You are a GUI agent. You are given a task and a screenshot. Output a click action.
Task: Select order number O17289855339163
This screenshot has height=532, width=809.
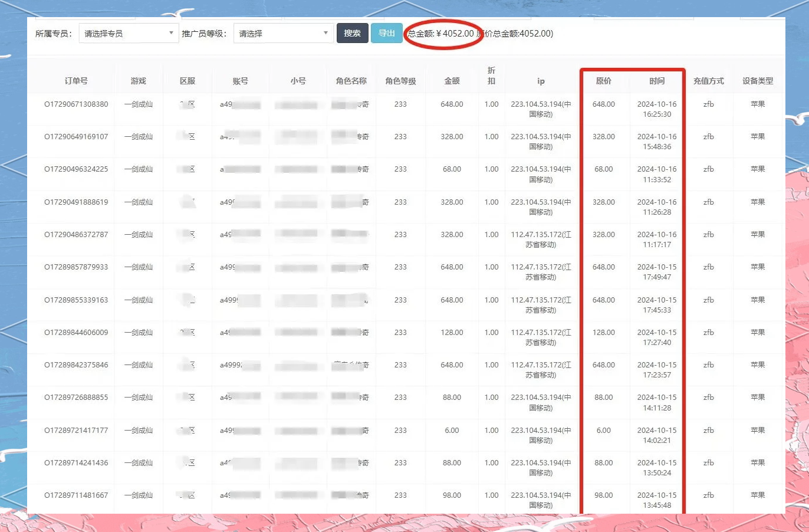(x=76, y=300)
